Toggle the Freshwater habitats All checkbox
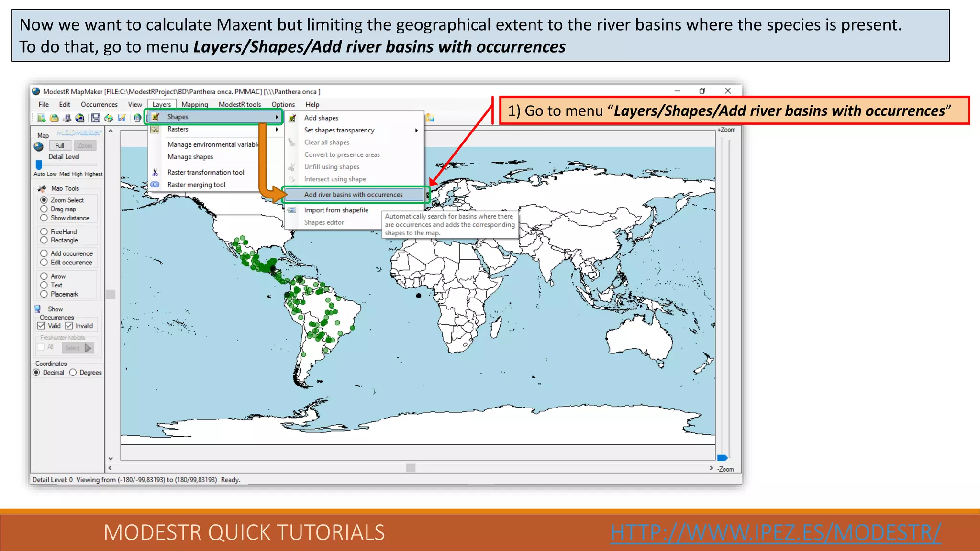This screenshot has height=551, width=980. click(x=41, y=347)
